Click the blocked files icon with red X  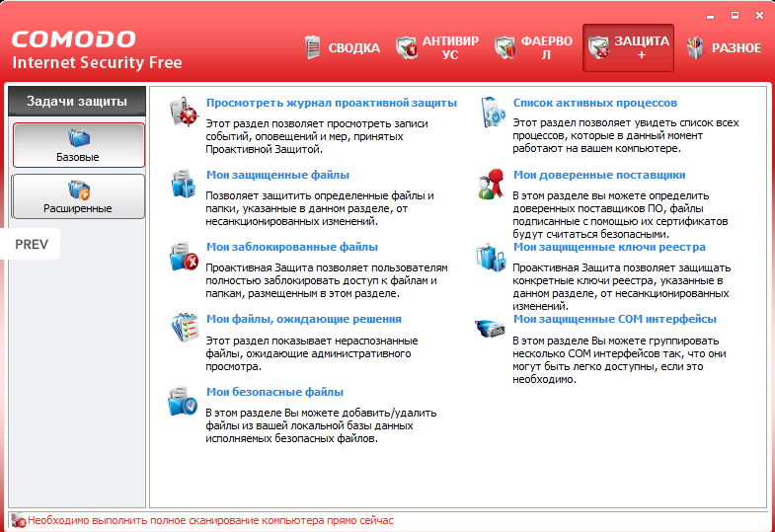click(x=184, y=256)
